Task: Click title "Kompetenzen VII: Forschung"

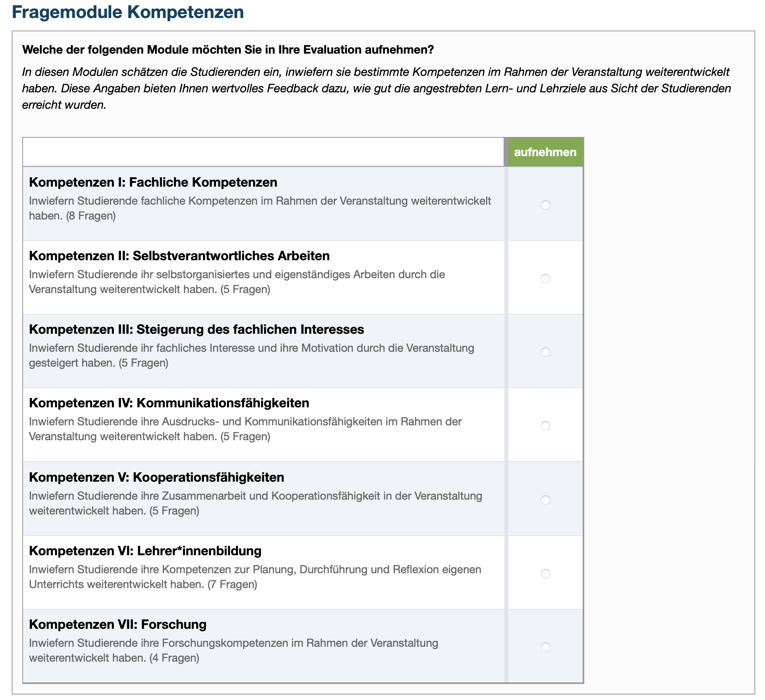Action: 118,624
